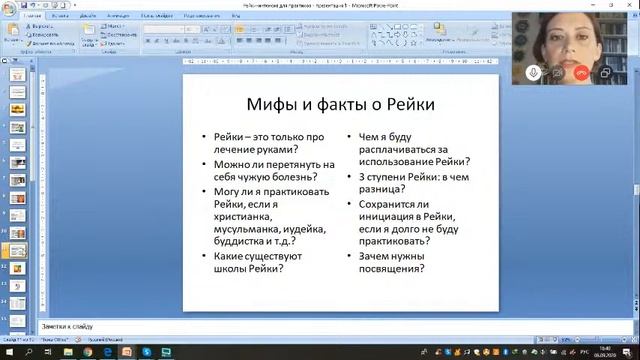The image size is (640, 360).
Task: Customize Quick Access toolbar arrow
Action: point(75,6)
